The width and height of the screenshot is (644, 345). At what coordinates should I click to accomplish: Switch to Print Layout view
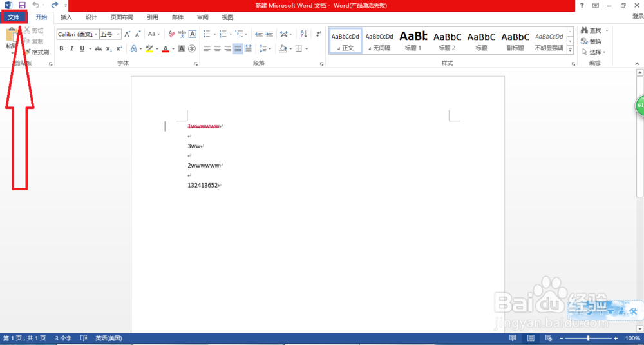click(531, 338)
